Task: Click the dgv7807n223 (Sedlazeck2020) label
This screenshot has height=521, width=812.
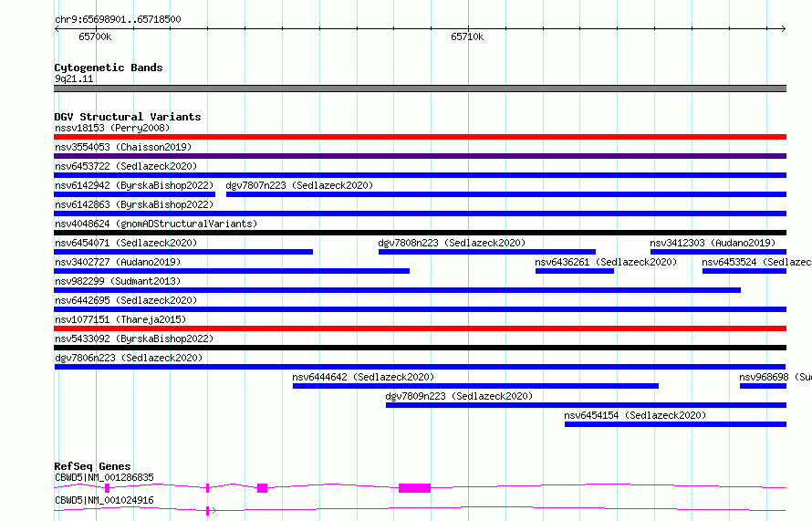Action: click(x=299, y=185)
